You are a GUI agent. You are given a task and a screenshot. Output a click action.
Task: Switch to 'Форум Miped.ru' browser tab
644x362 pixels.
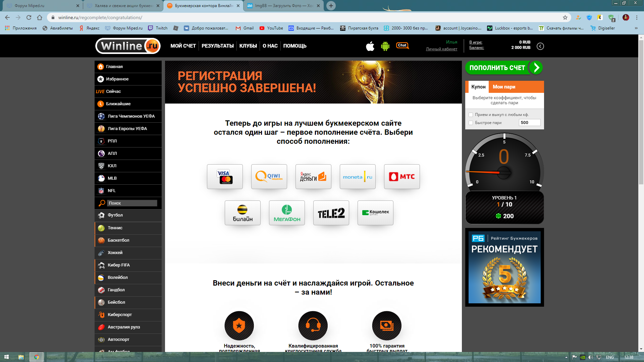(42, 6)
